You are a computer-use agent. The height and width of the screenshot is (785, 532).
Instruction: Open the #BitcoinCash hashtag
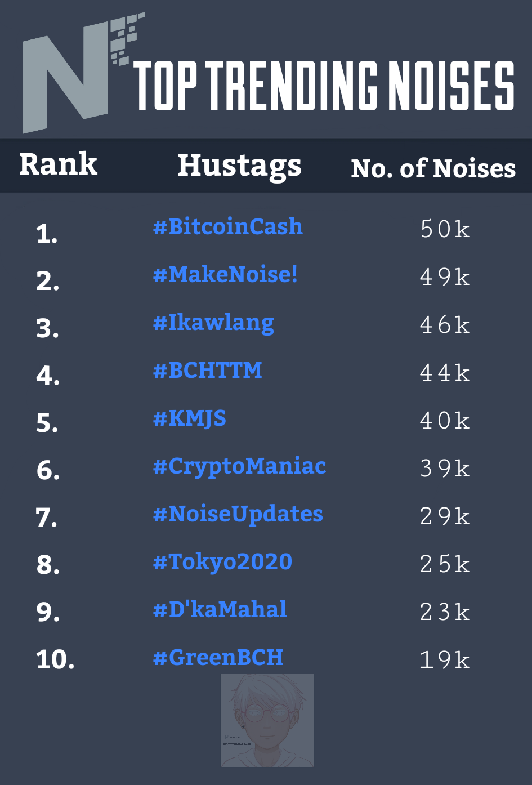click(x=228, y=226)
